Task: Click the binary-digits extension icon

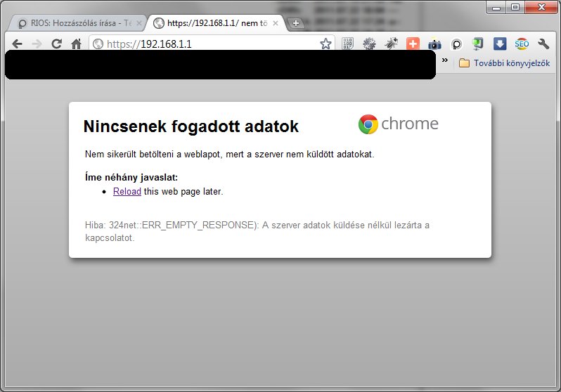Action: 347,44
